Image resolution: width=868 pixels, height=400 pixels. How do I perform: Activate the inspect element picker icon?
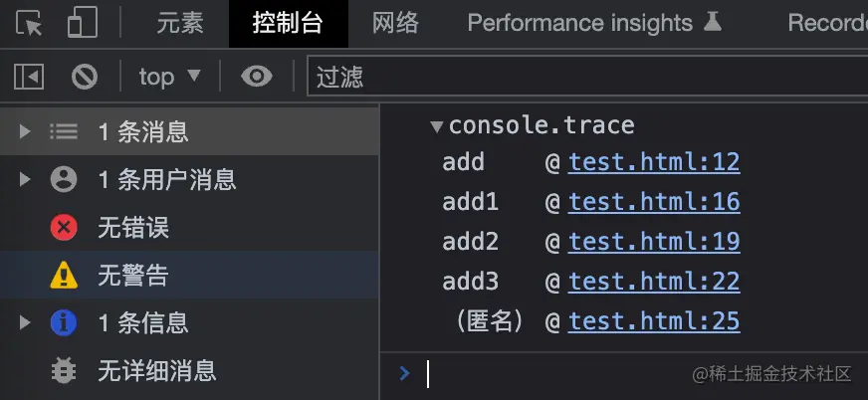pyautogui.click(x=31, y=23)
